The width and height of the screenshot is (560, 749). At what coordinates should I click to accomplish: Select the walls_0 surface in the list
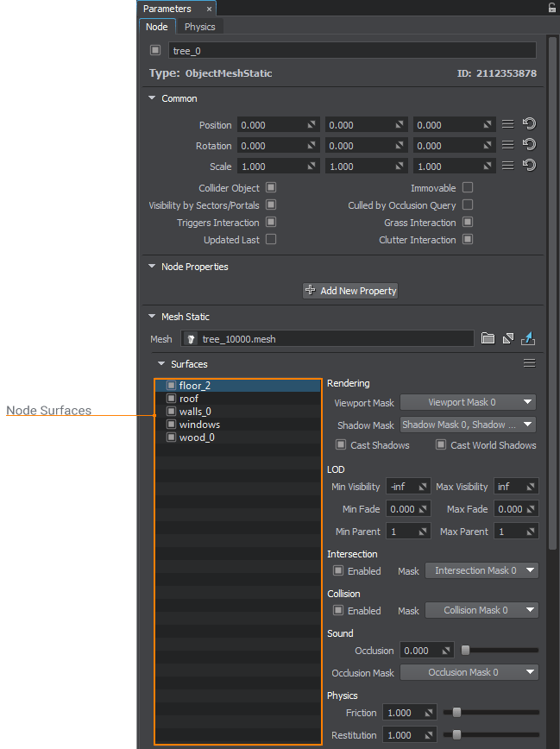click(x=195, y=412)
